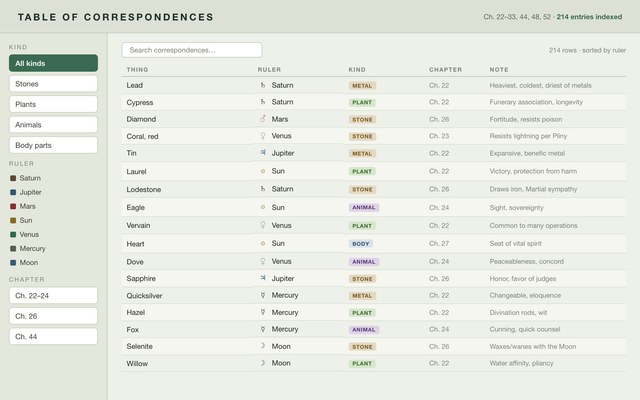Click the Mercury symbol in the Fox row

(x=263, y=329)
